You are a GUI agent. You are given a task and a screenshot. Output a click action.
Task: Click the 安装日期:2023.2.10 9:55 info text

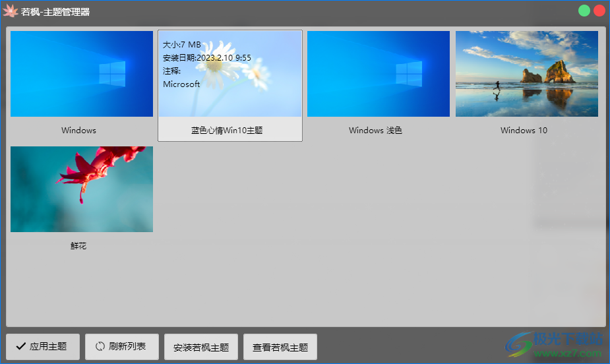click(x=207, y=58)
